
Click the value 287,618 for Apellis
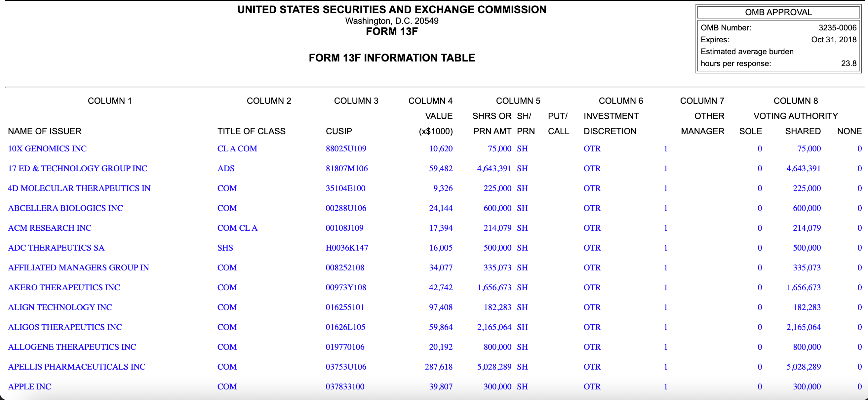(439, 367)
